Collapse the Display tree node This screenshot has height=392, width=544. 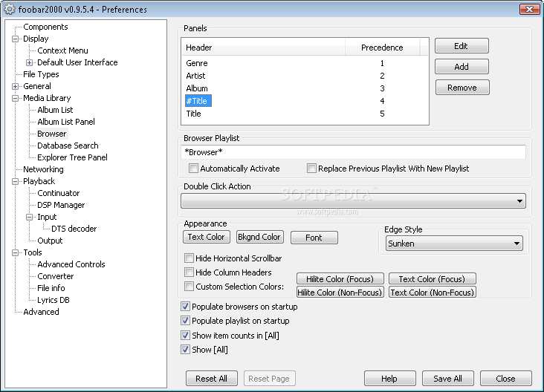click(15, 39)
